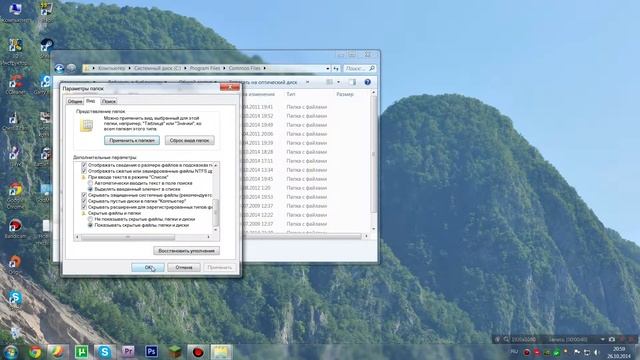
Task: Open the Windows Start button
Action: click(11, 351)
